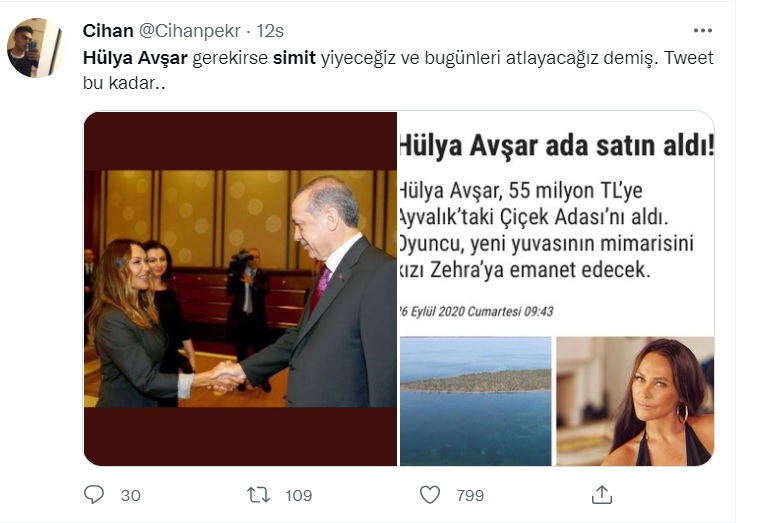Open Cihan's profile picture avatar

[x=35, y=48]
